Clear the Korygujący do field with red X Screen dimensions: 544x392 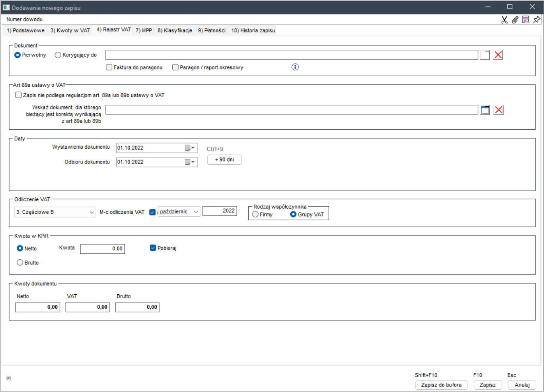click(498, 55)
